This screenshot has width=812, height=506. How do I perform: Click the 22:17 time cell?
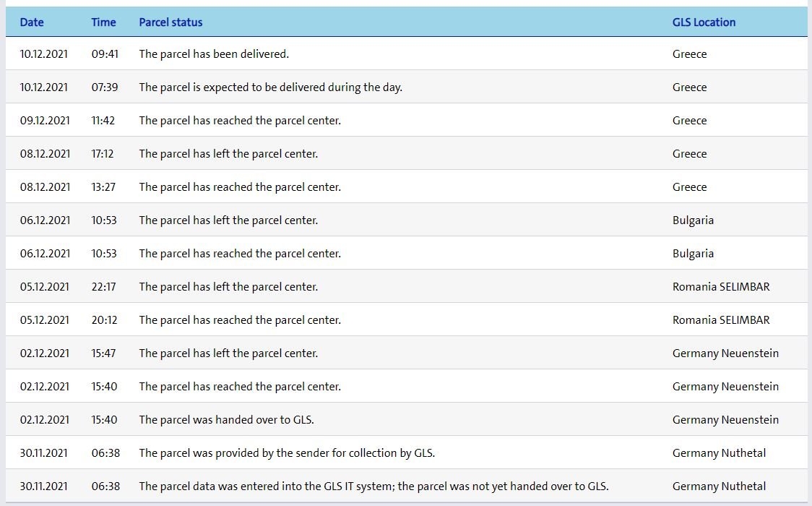[x=103, y=287]
